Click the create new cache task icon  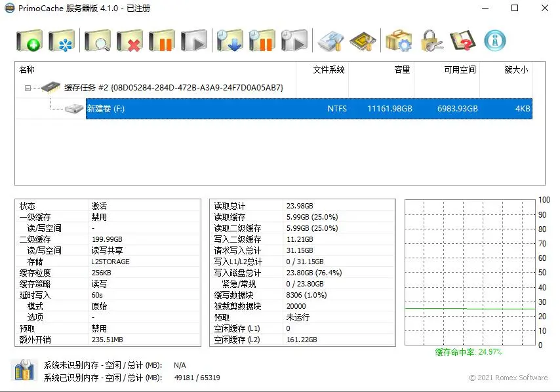point(30,41)
